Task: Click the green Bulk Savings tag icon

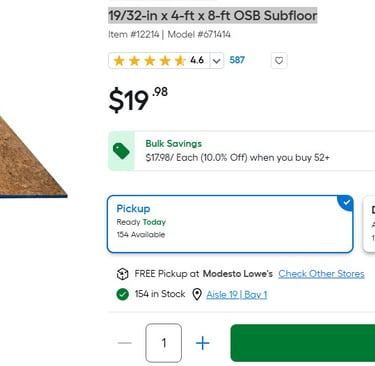Action: click(x=121, y=151)
